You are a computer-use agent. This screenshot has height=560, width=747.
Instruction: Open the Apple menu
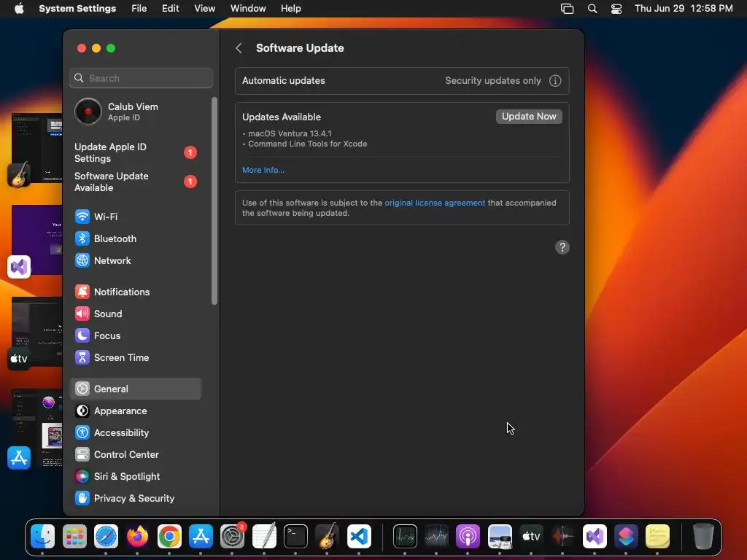(19, 9)
